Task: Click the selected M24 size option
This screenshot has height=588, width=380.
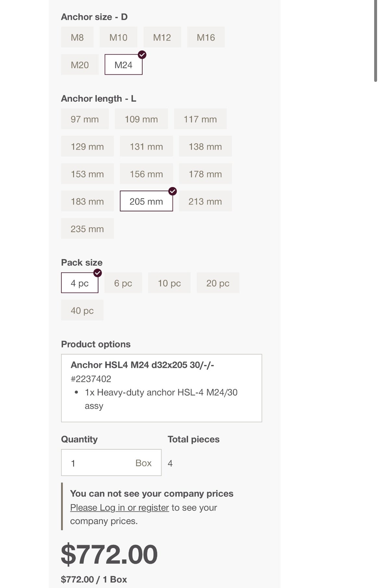Action: click(x=123, y=65)
